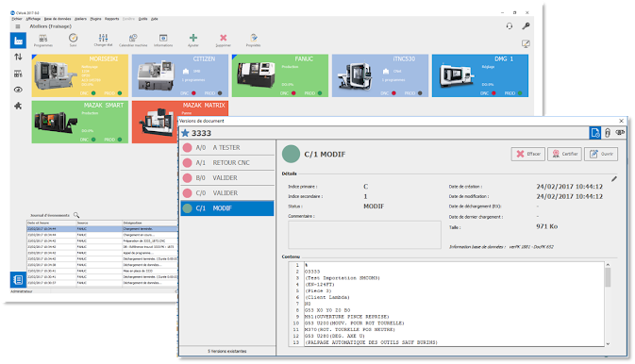
Task: Click the red Supprimer cross icon
Action: tap(223, 41)
